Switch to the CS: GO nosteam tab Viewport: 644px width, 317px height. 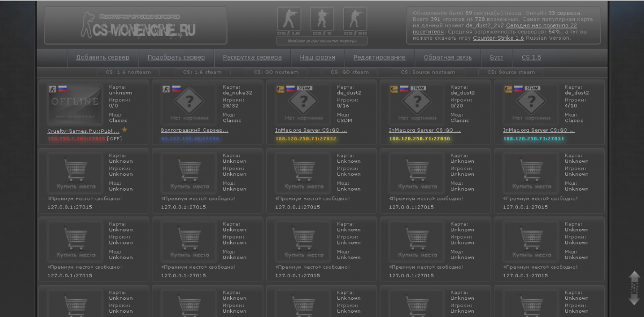[277, 72]
